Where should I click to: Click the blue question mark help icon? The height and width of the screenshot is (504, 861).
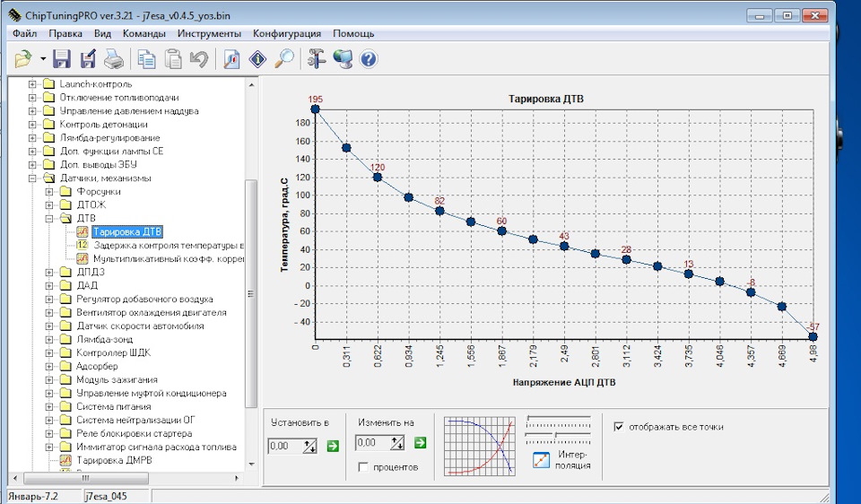368,59
